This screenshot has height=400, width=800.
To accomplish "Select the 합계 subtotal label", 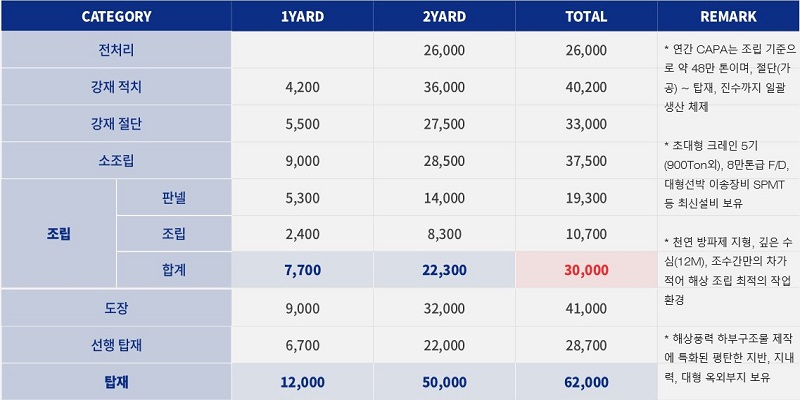I will [x=174, y=270].
